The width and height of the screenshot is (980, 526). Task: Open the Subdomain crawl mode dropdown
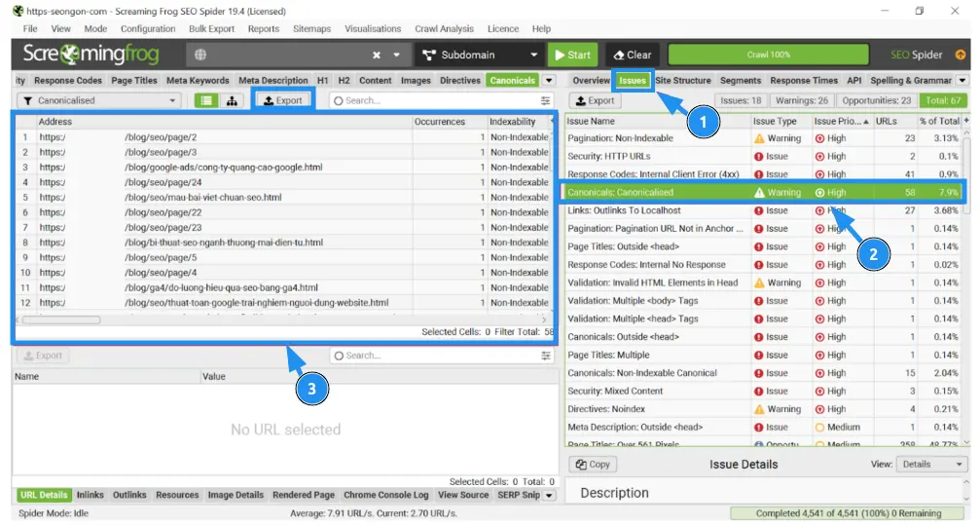click(x=480, y=56)
